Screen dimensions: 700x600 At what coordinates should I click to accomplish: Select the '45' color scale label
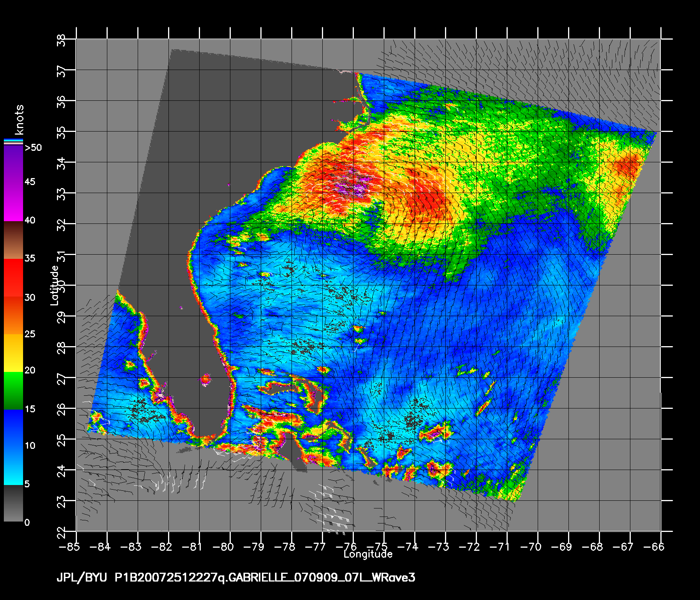point(30,182)
